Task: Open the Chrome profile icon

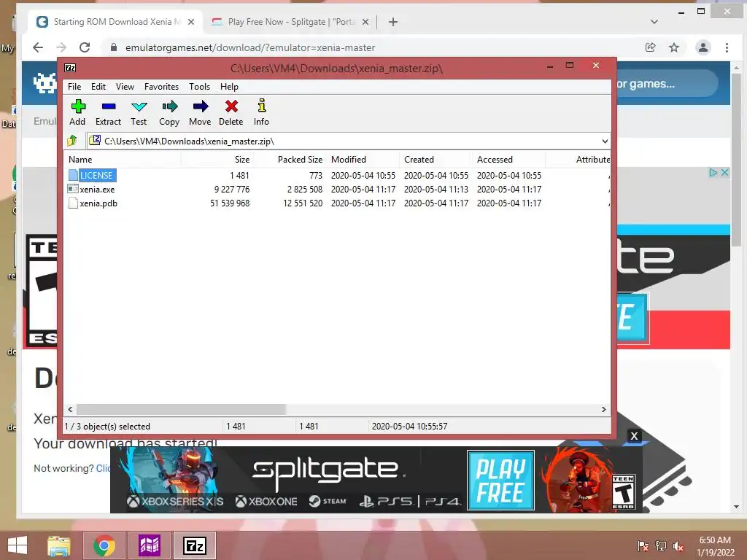Action: pos(703,47)
